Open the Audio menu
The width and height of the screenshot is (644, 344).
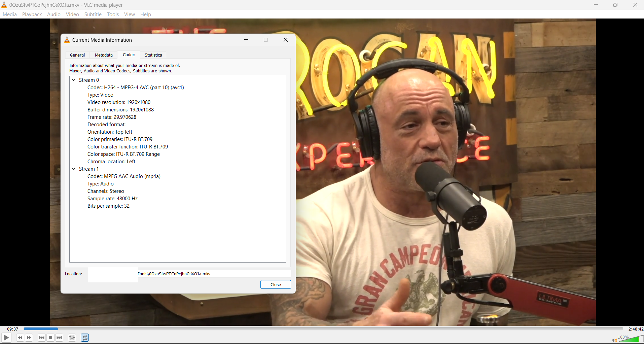(x=54, y=14)
